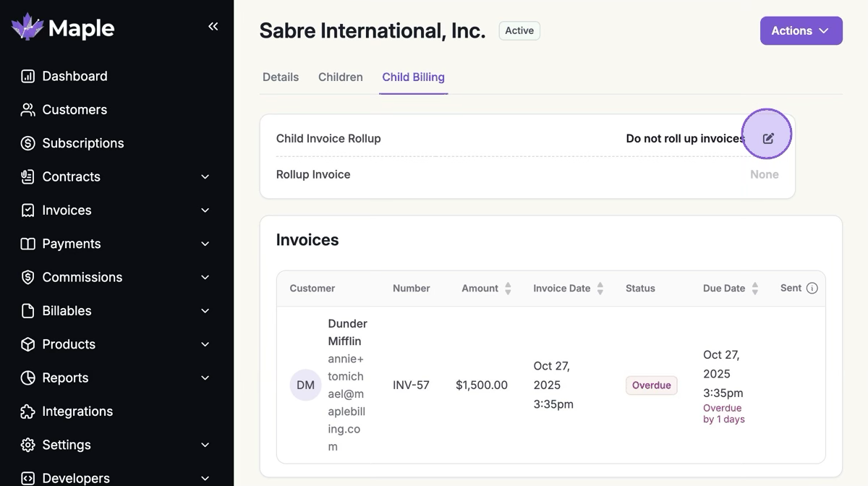Click the Maple leaf logo
Image resolution: width=868 pixels, height=486 pixels.
tap(27, 27)
